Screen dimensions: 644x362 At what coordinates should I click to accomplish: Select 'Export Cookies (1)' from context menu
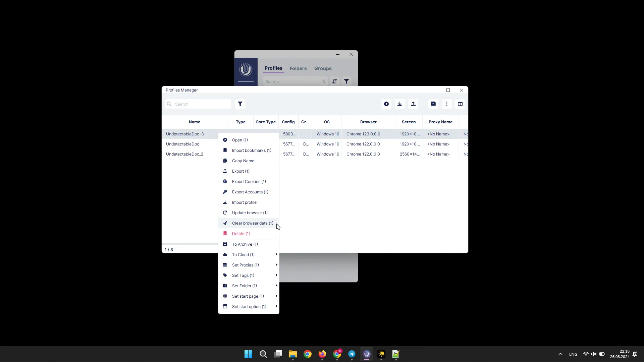pyautogui.click(x=249, y=182)
